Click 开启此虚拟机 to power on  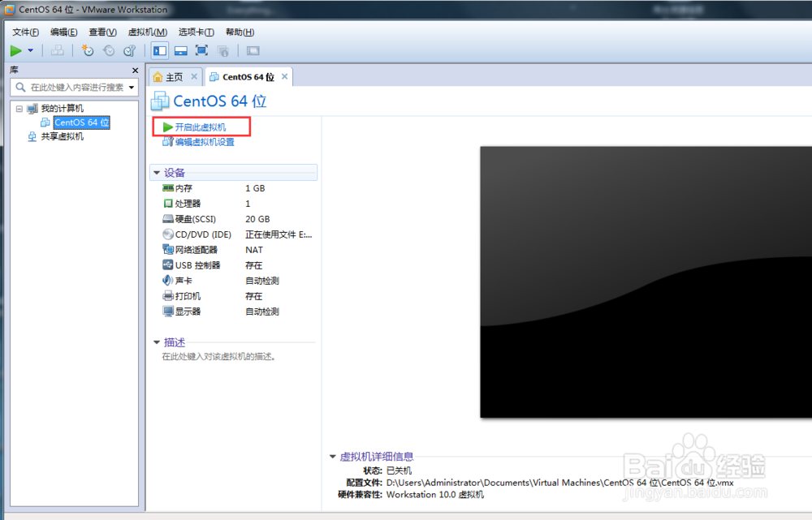coord(201,127)
